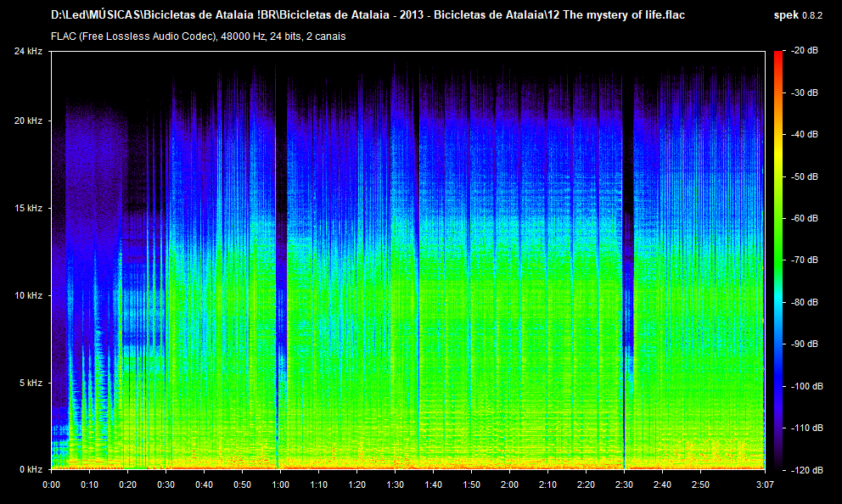
Task: Click the 1:20 time axis label
Action: [x=356, y=484]
